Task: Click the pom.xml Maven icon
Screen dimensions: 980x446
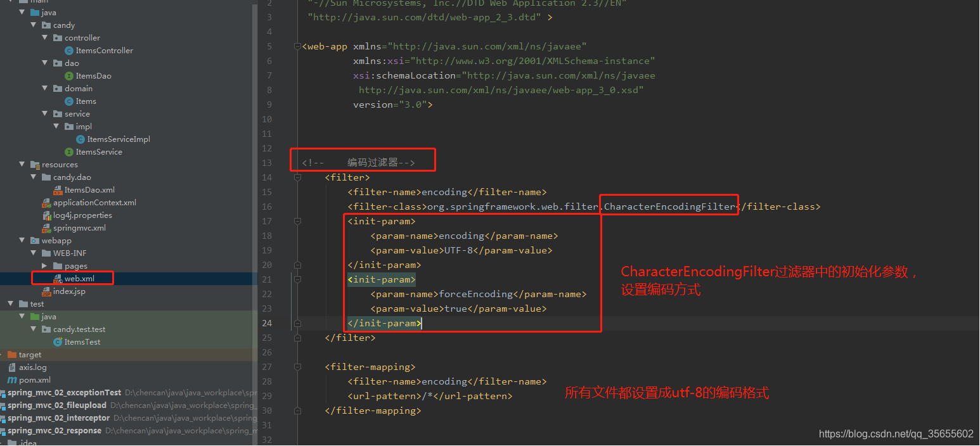Action: 12,380
